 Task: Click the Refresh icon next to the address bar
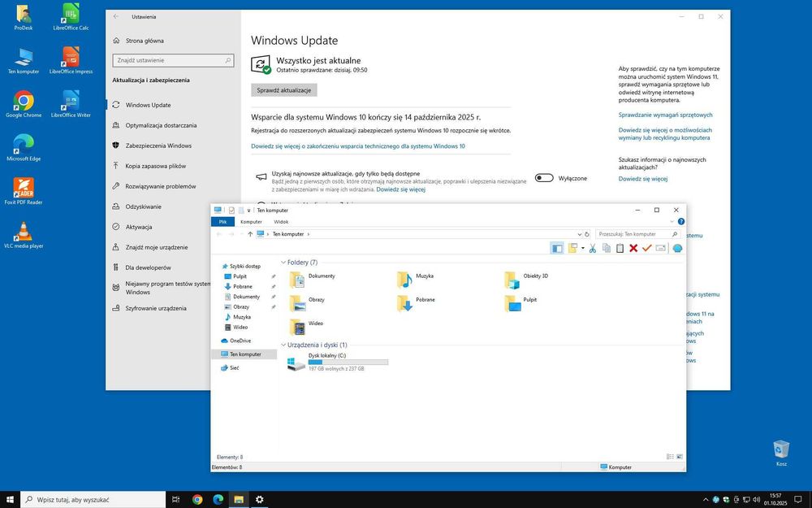tap(587, 234)
